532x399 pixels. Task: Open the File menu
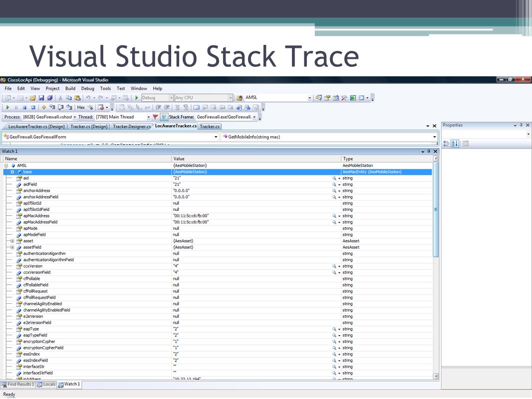8,88
